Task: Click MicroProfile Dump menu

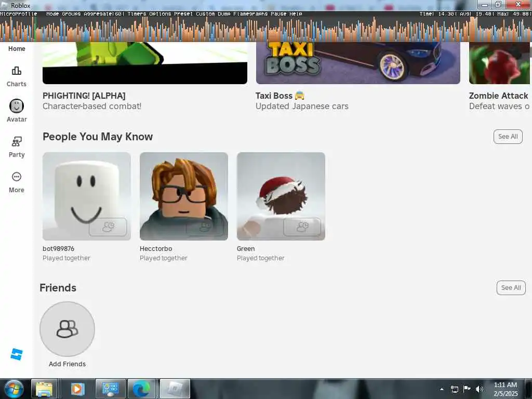Action: [x=224, y=14]
